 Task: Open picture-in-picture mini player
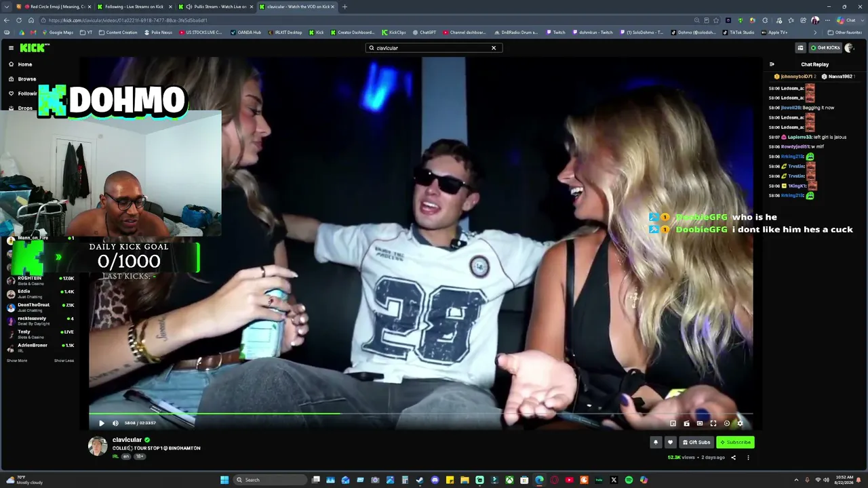point(673,424)
